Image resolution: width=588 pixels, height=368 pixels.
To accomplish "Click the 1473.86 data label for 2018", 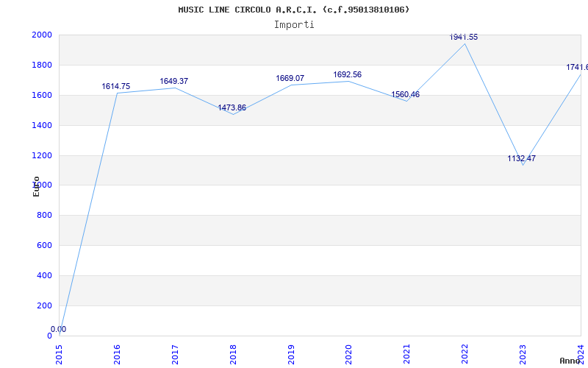I will [x=232, y=108].
